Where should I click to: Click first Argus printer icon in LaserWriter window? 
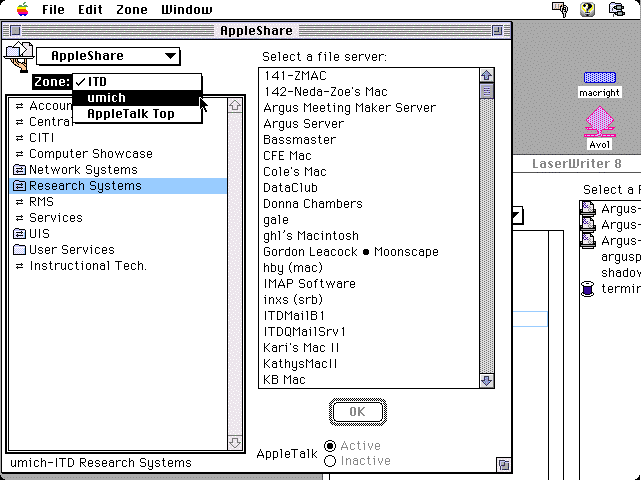[x=588, y=208]
